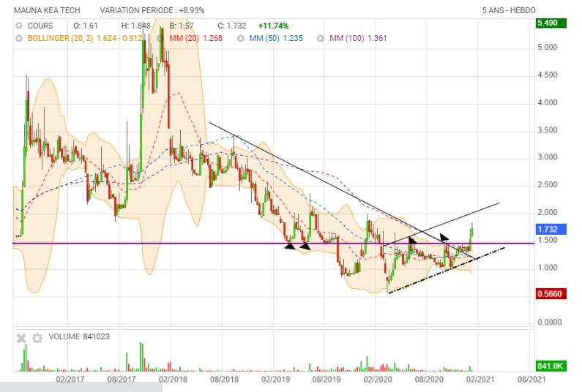This screenshot has width=582, height=392.
Task: Click the high price tag 5.490
Action: coord(551,23)
